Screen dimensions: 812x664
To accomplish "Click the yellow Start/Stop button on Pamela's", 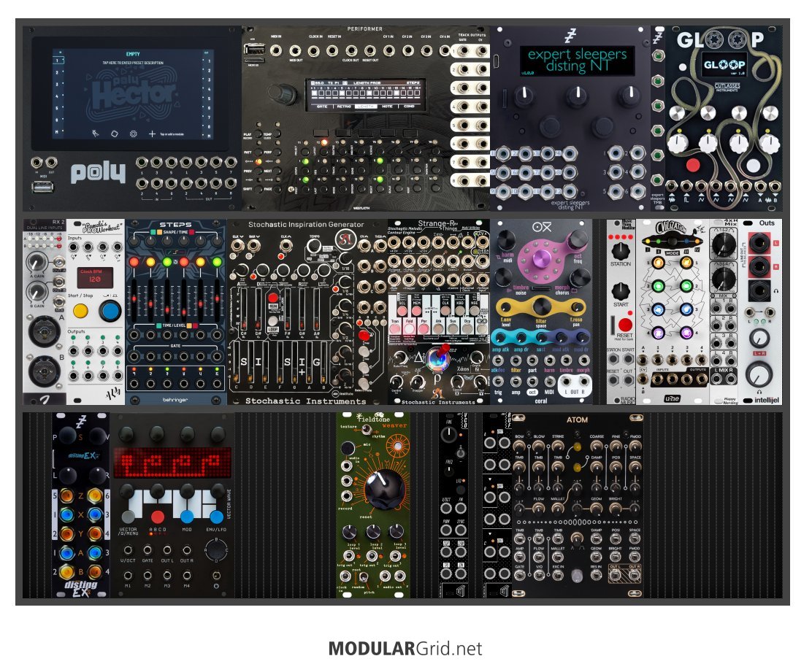I will (x=80, y=311).
